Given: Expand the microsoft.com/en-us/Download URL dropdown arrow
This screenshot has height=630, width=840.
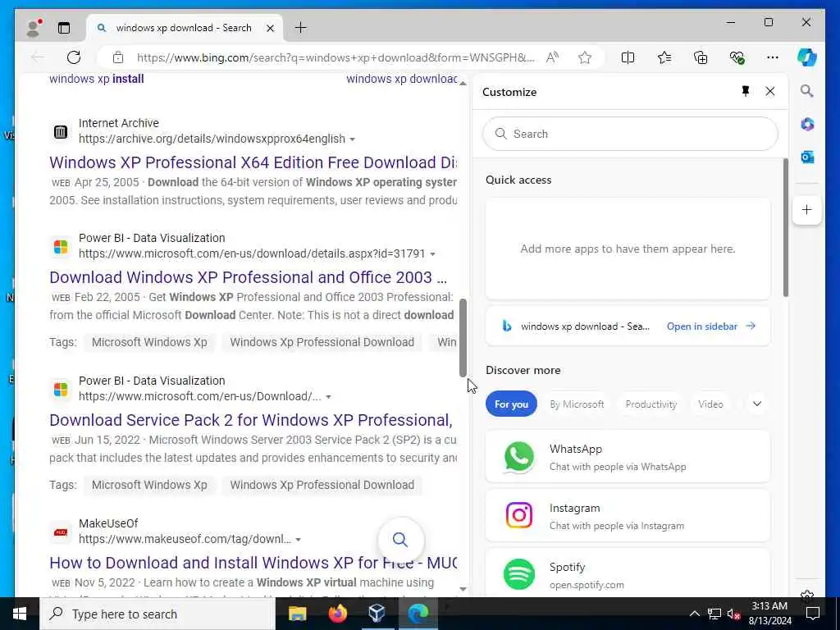Looking at the screenshot, I should (328, 397).
